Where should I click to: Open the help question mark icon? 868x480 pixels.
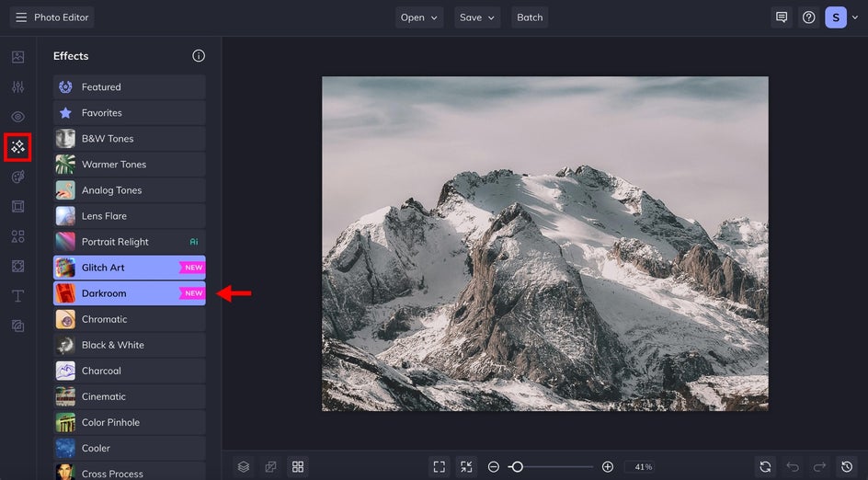[808, 17]
